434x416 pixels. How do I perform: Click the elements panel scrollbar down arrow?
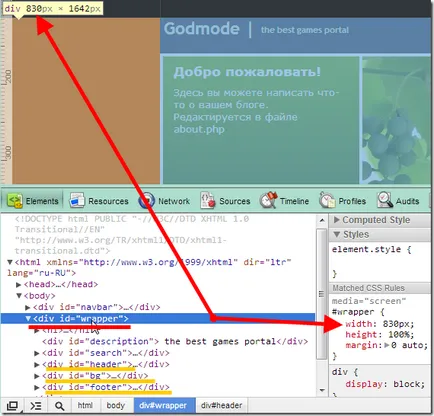pos(322,390)
